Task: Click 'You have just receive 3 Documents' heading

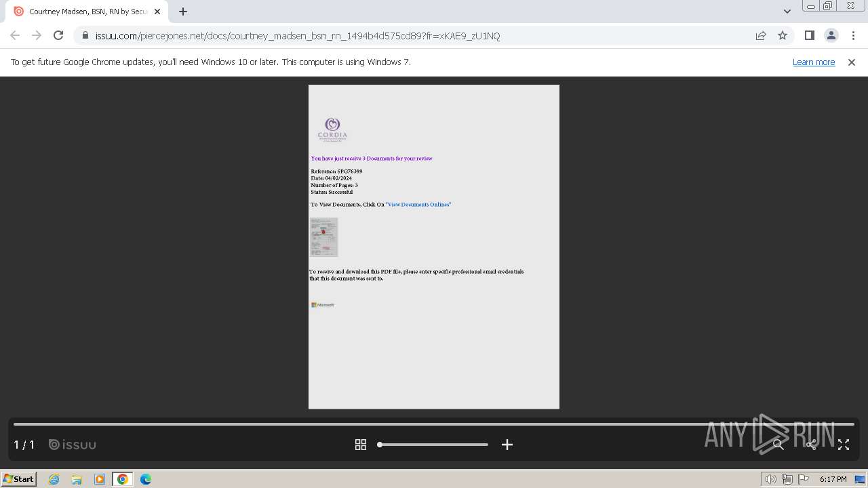Action: click(x=372, y=159)
